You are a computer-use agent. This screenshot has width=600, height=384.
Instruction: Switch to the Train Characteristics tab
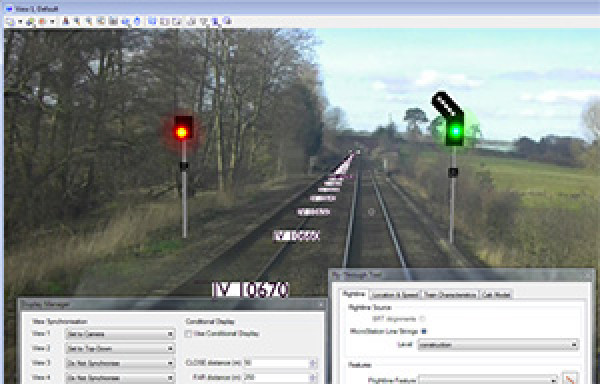pos(450,295)
